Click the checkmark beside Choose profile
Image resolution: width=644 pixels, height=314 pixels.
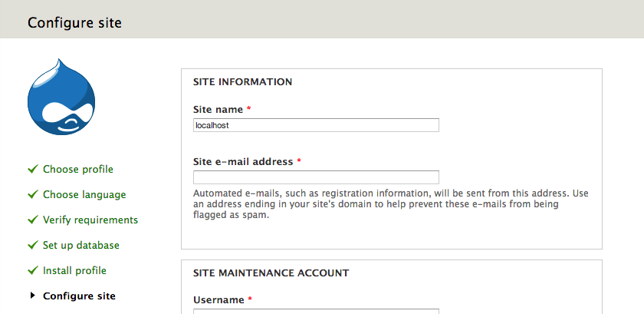[33, 169]
